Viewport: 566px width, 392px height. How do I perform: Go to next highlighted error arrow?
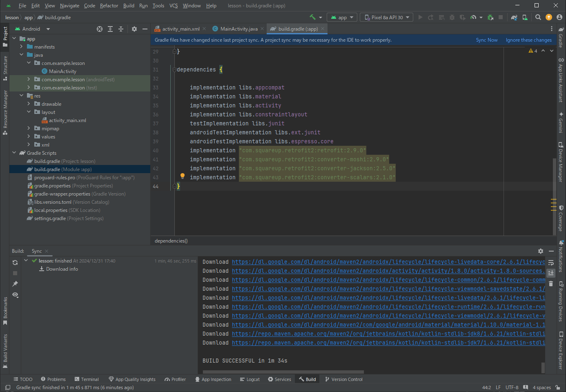click(x=552, y=51)
